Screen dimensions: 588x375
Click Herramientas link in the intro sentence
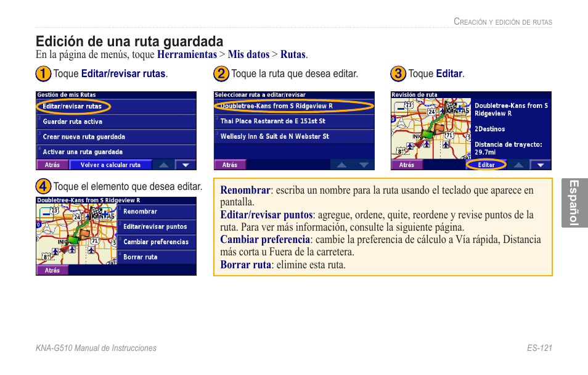pyautogui.click(x=187, y=54)
